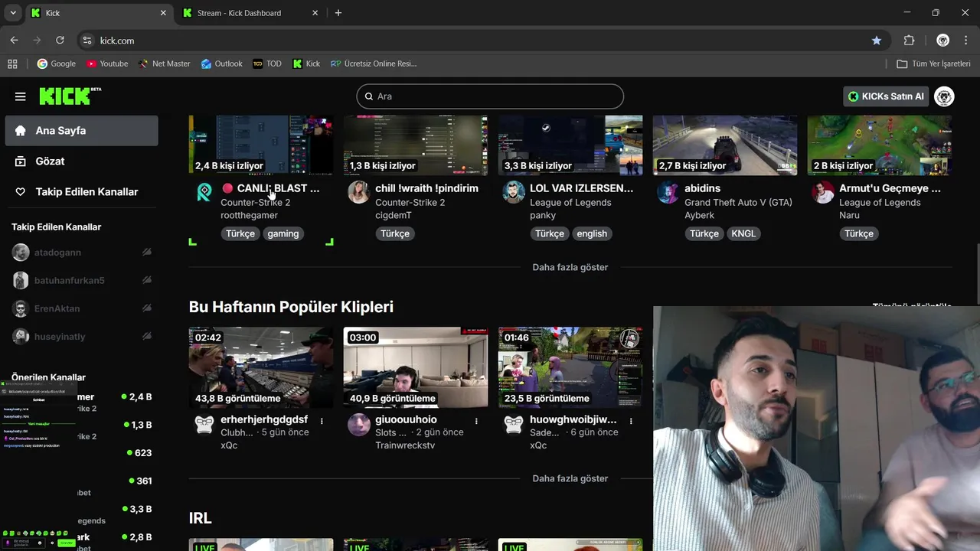980x551 pixels.
Task: Bookmark page with star icon
Action: [x=877, y=41]
